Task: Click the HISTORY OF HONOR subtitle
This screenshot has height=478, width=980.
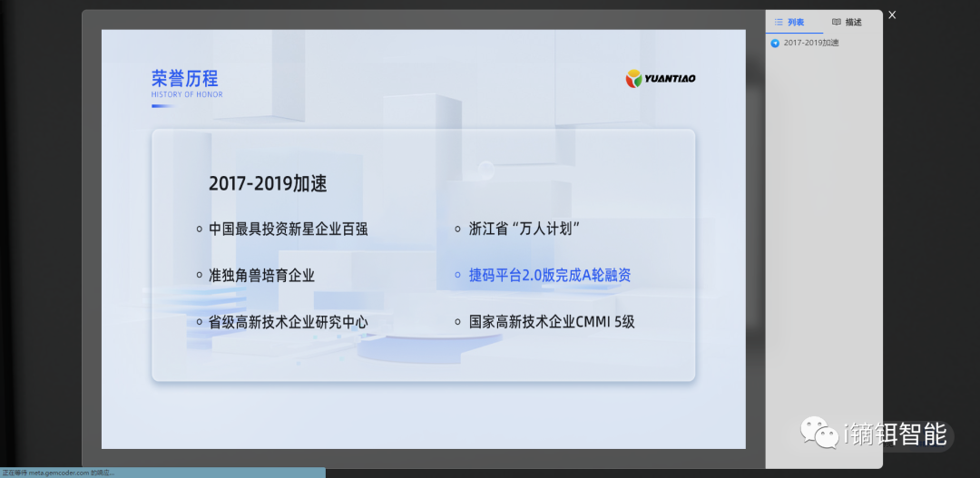Action: click(187, 94)
